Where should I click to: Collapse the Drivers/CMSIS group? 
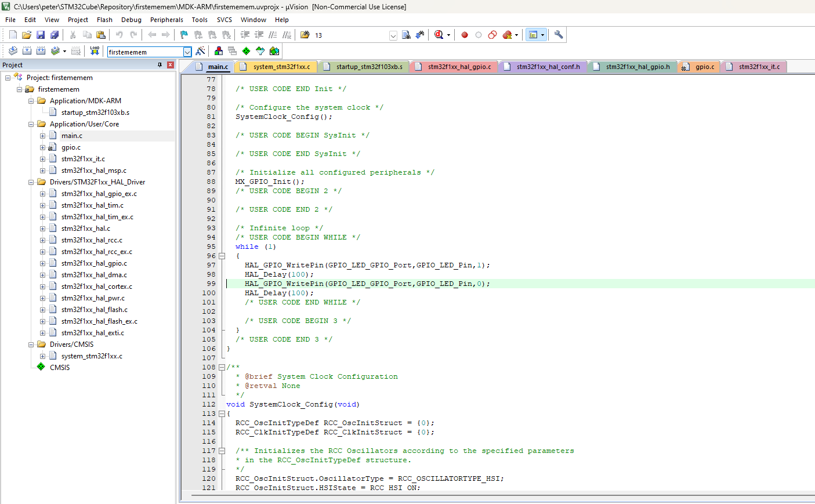point(31,345)
